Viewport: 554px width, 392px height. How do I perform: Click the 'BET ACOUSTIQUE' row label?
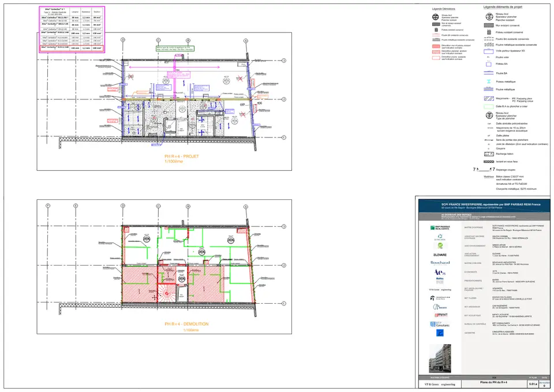pyautogui.click(x=471, y=316)
